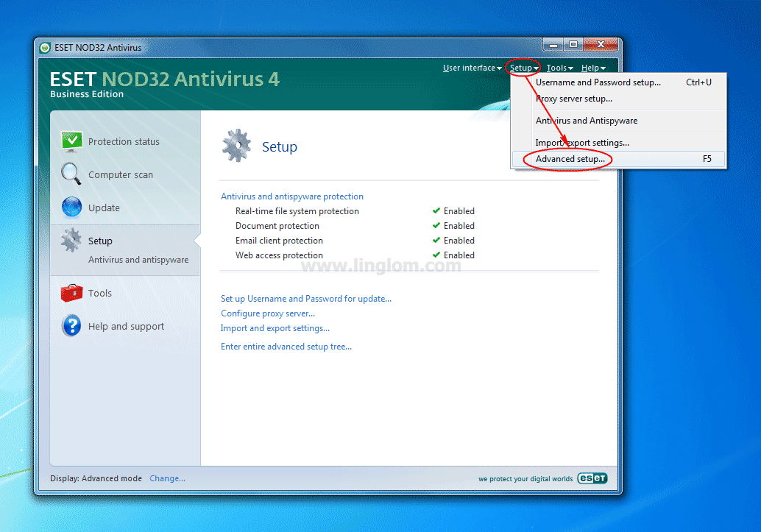761x532 pixels.
Task: Open Help and support section
Action: (x=126, y=326)
